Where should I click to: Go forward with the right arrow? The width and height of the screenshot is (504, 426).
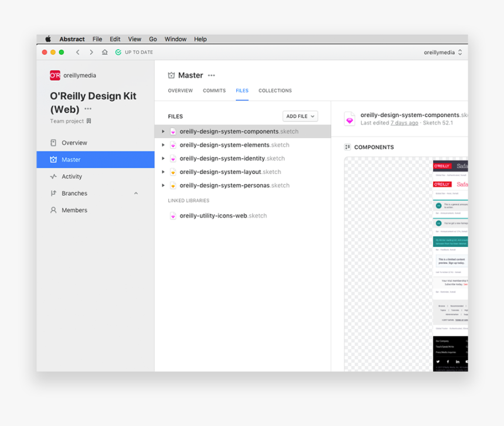point(91,52)
